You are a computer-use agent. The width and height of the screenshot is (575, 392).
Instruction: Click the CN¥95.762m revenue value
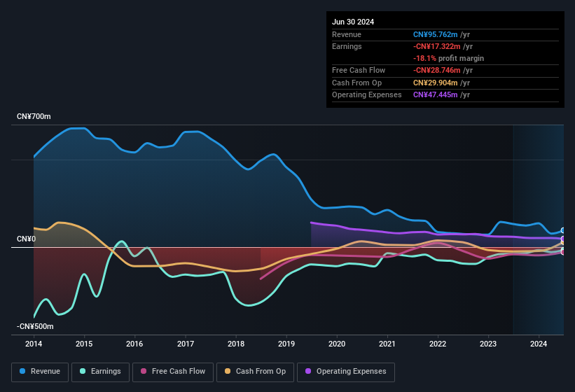(436, 34)
